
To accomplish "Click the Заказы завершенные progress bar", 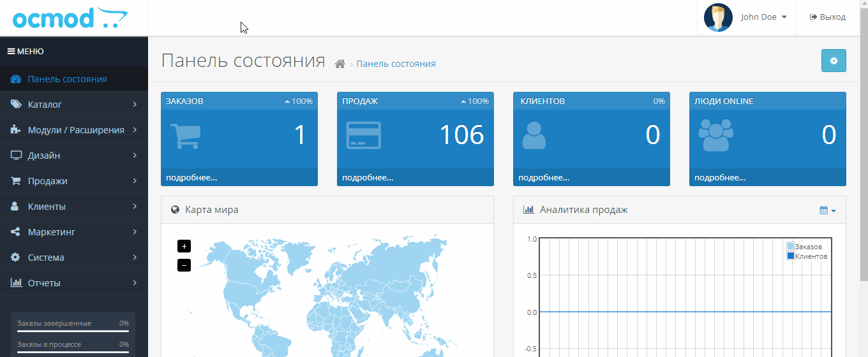I will (x=73, y=331).
